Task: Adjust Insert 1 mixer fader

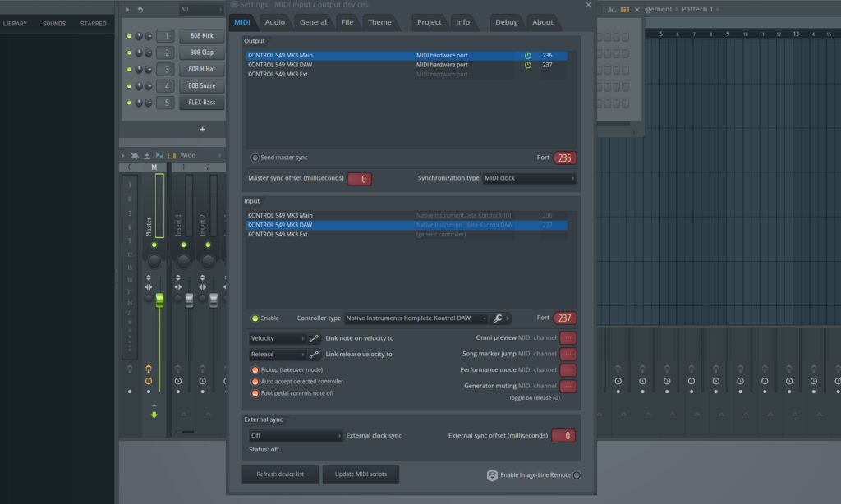Action: pyautogui.click(x=189, y=300)
